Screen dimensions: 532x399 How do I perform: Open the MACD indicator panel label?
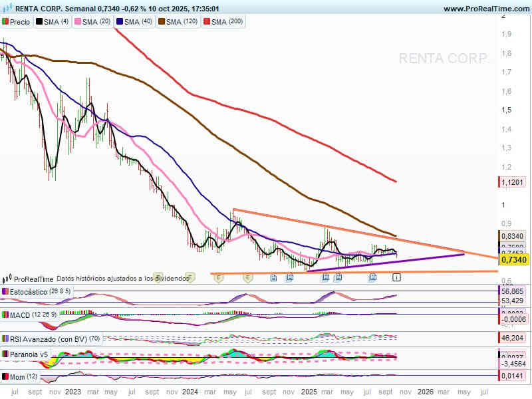23,314
